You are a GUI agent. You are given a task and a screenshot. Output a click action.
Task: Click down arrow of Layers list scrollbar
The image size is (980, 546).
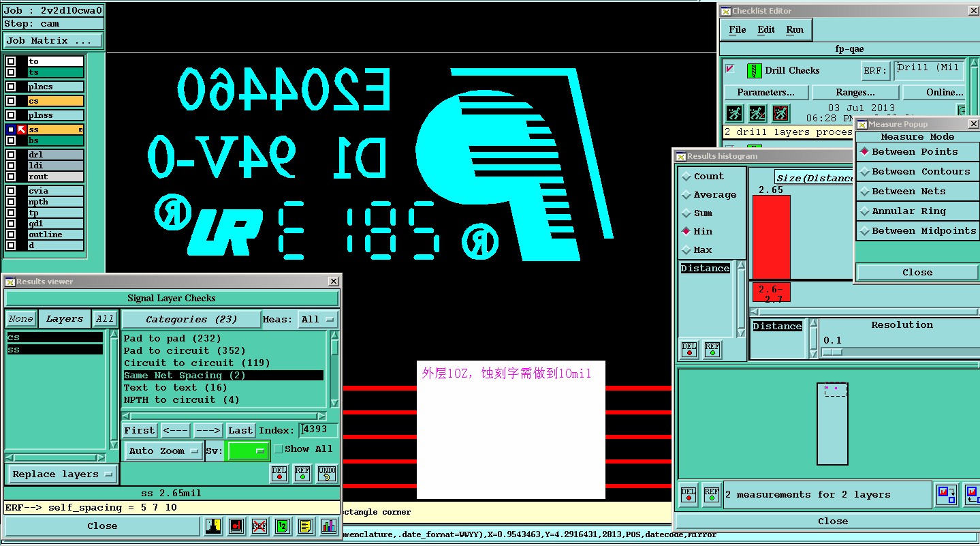coord(114,444)
